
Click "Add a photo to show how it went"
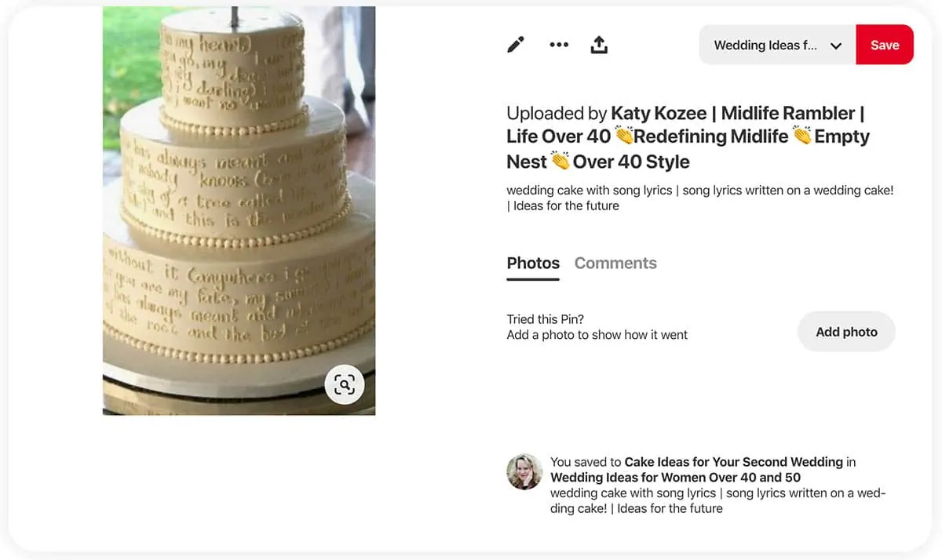(597, 335)
